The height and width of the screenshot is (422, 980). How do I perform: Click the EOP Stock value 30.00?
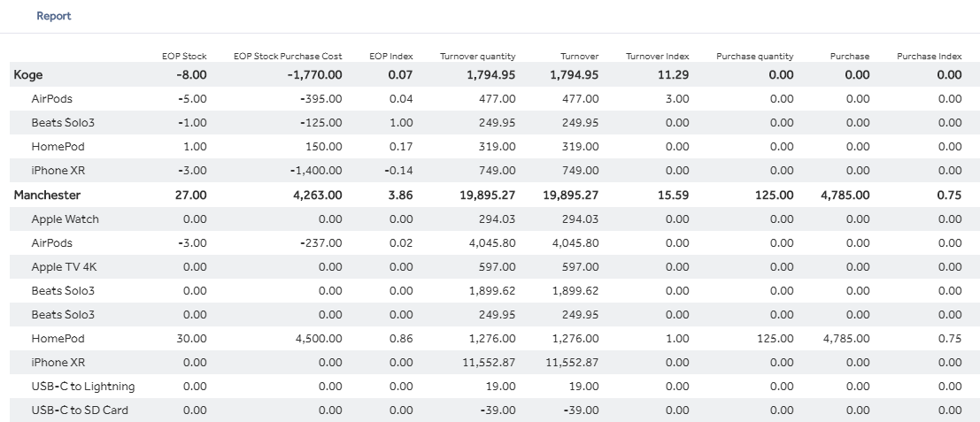coord(192,338)
